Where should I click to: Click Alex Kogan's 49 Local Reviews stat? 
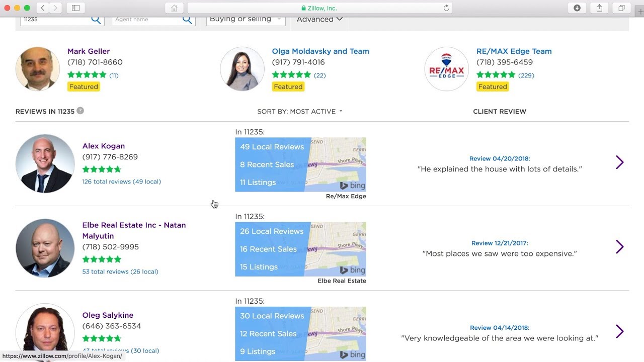[272, 147]
